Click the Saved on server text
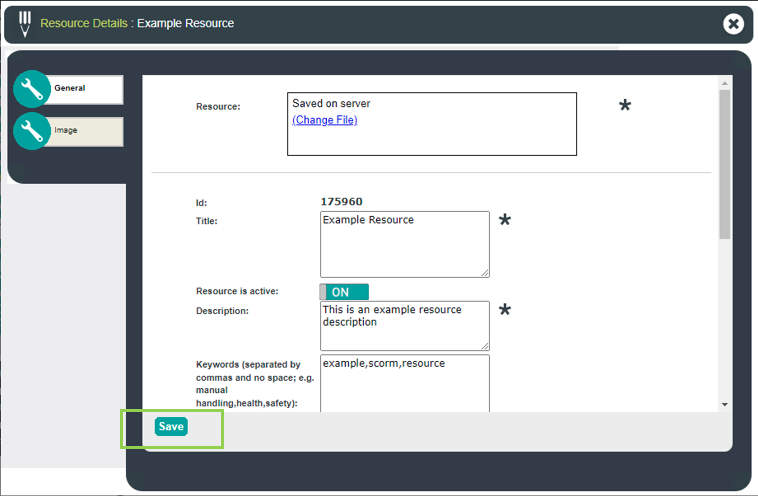 [331, 103]
